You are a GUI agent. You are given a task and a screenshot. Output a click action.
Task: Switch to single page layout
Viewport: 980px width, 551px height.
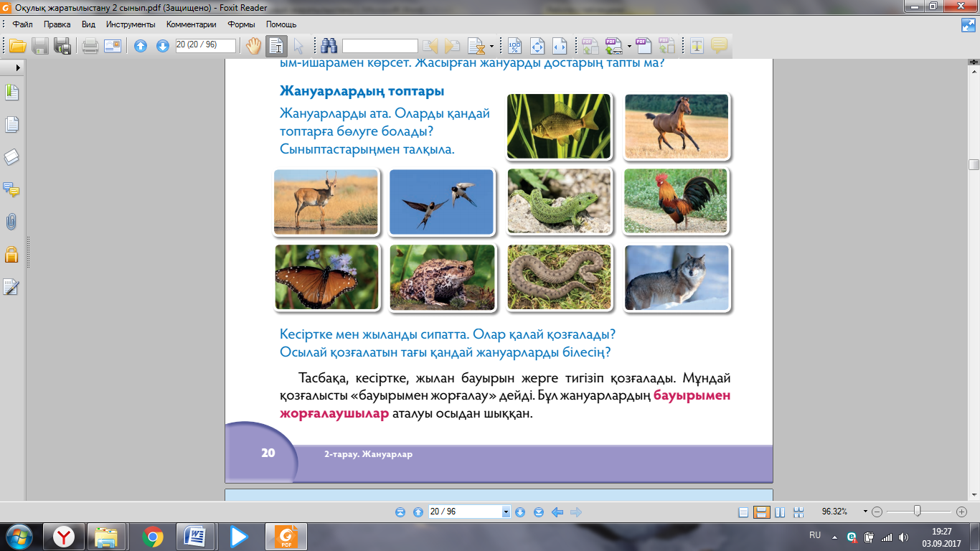[743, 512]
